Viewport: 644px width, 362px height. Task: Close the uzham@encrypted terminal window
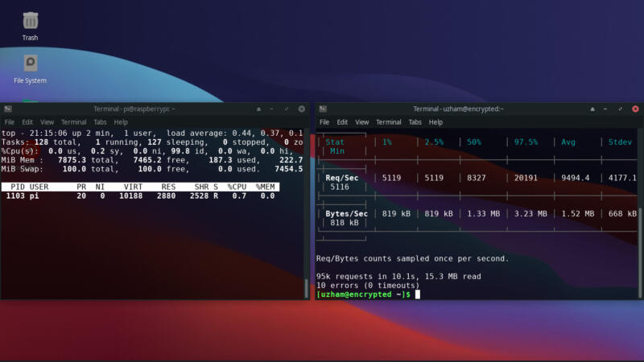click(x=635, y=109)
